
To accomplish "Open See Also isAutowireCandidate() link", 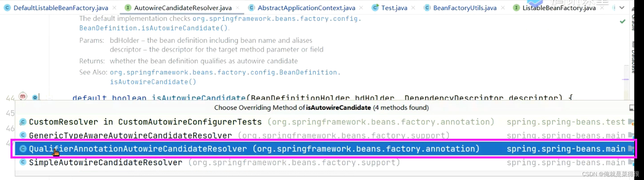I will pyautogui.click(x=153, y=82).
